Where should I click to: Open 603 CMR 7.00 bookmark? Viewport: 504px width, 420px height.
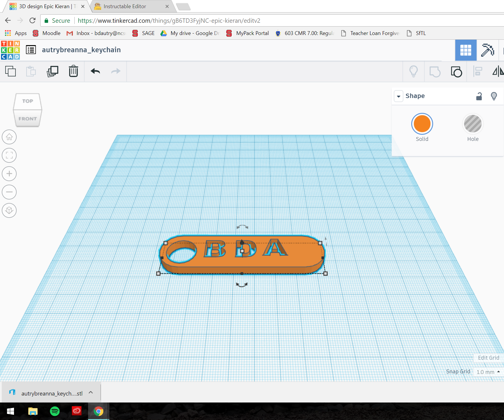point(305,33)
